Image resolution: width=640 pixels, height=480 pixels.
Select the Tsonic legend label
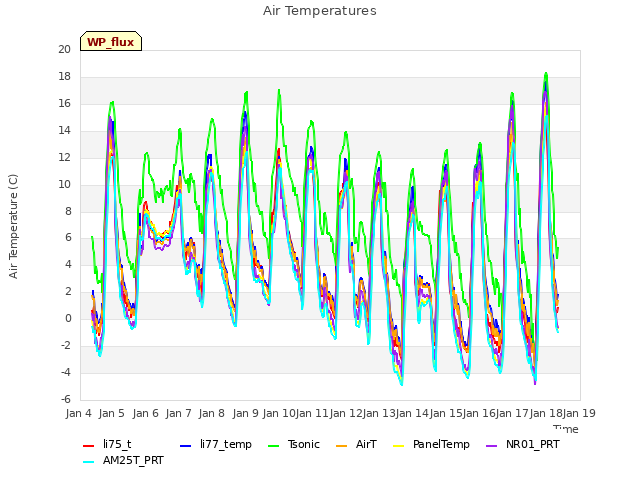coord(304,444)
